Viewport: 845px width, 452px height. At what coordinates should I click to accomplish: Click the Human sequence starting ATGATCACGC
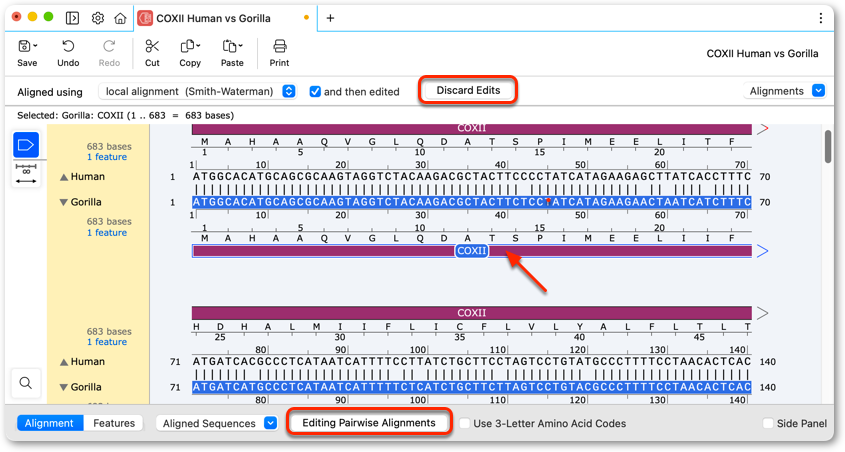[x=472, y=361]
